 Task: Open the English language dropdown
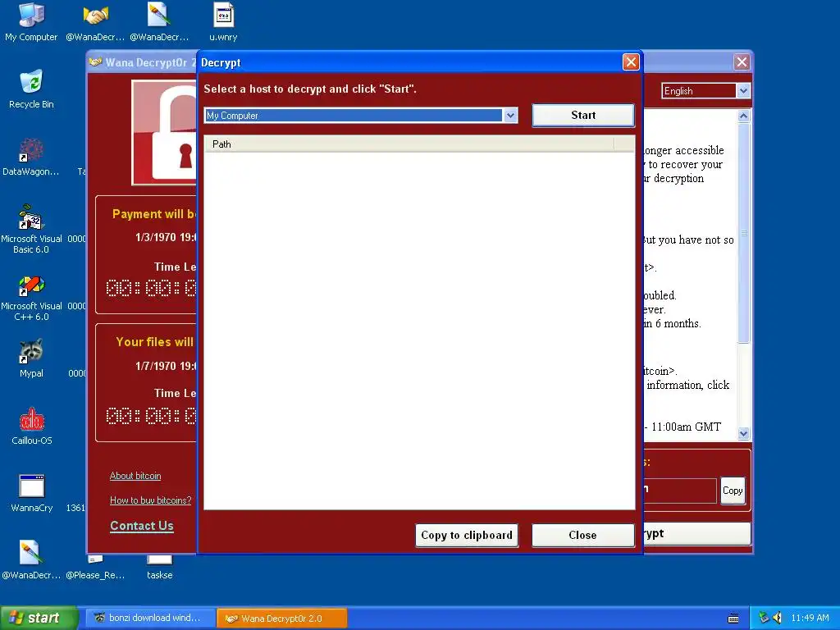(743, 90)
